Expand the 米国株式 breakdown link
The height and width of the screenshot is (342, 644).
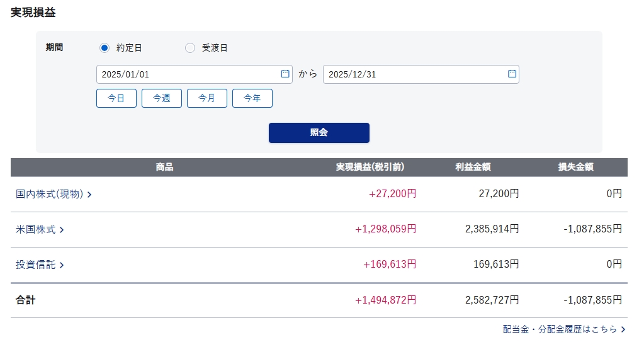(35, 230)
